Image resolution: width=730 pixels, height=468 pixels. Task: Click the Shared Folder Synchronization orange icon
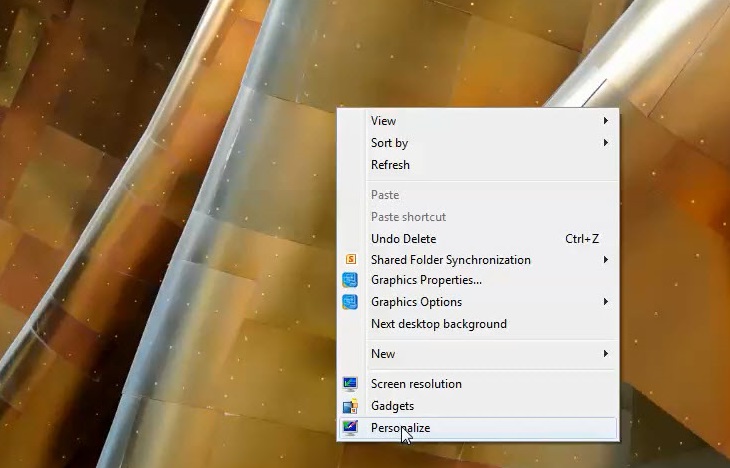click(x=351, y=259)
